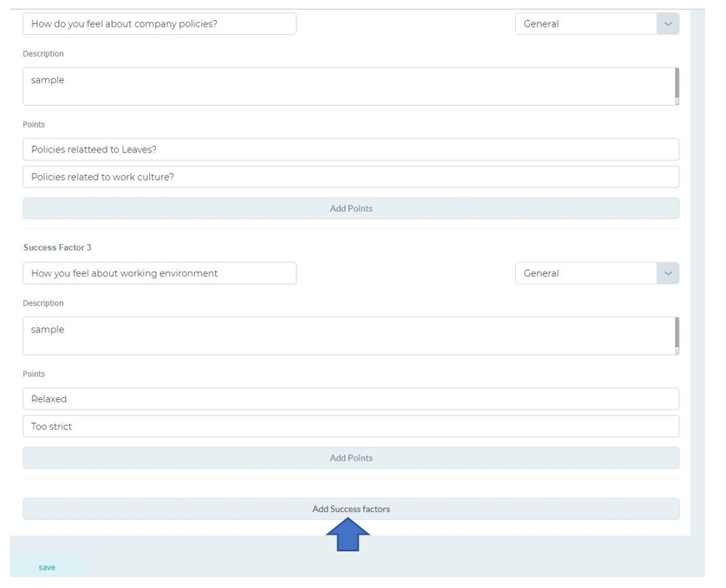The height and width of the screenshot is (588, 726).
Task: Save the form with the save button
Action: 47,567
